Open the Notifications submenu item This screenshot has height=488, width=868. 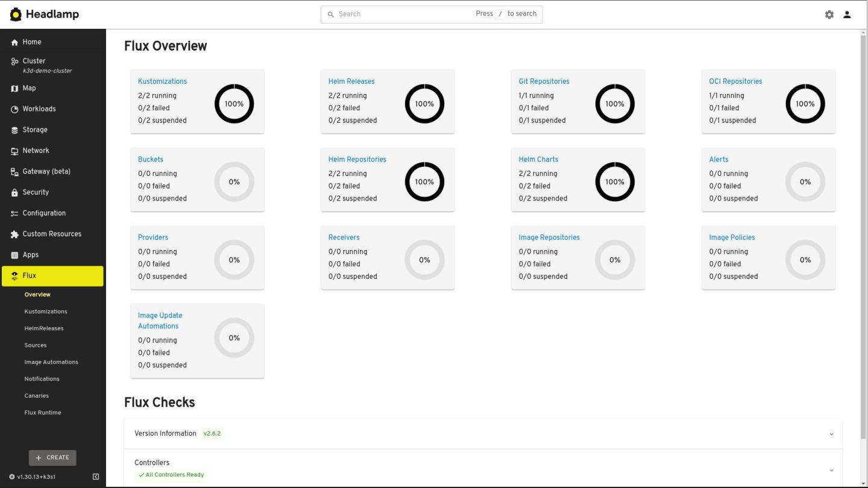point(42,379)
